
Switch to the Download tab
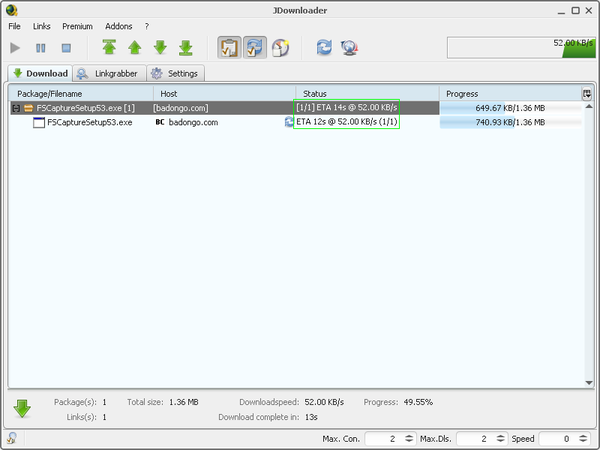pos(40,73)
